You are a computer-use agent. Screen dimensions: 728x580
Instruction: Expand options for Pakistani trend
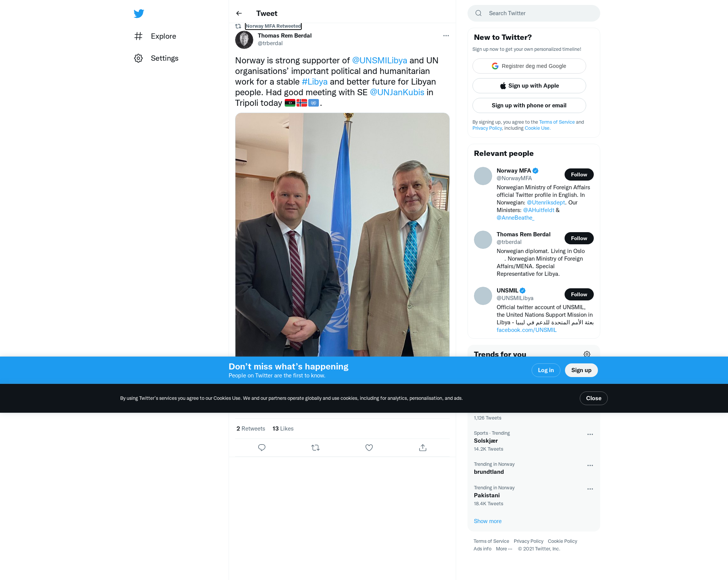[590, 489]
